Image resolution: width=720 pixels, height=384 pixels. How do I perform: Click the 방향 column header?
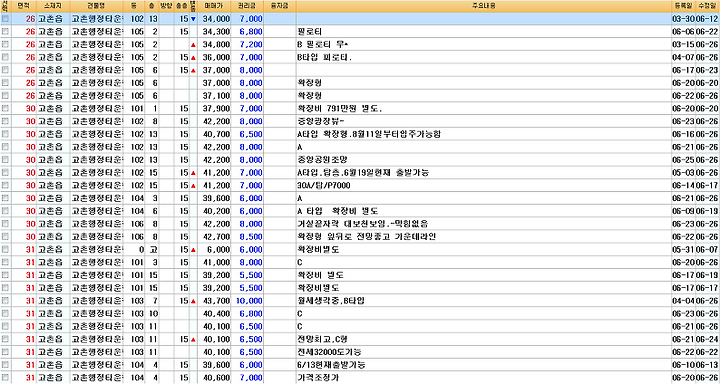pos(165,6)
